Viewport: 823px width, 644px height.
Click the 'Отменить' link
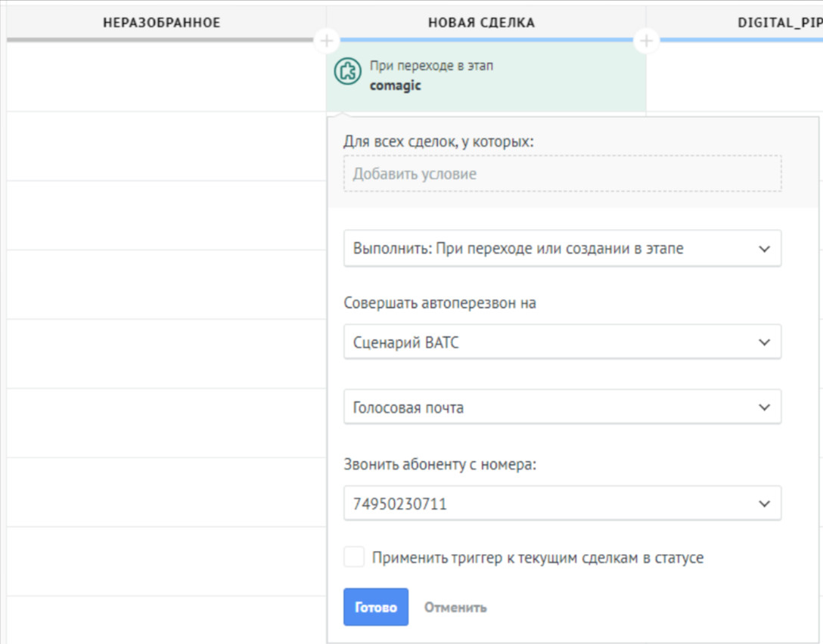(x=455, y=607)
